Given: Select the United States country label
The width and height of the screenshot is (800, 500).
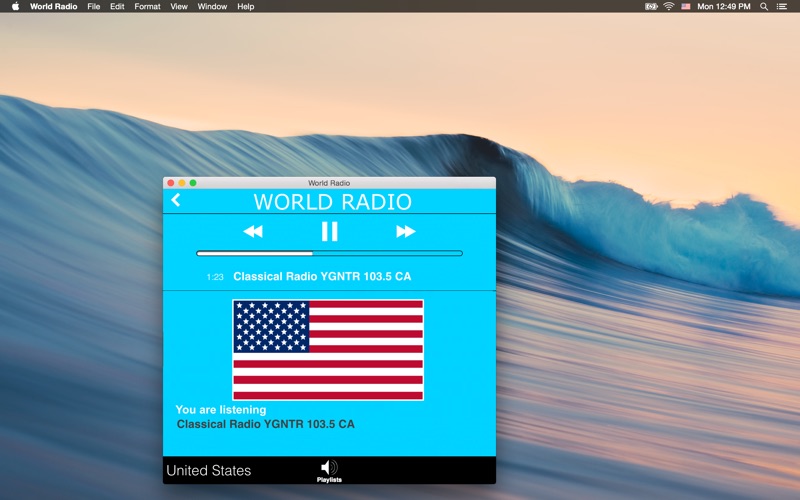Looking at the screenshot, I should pos(209,470).
